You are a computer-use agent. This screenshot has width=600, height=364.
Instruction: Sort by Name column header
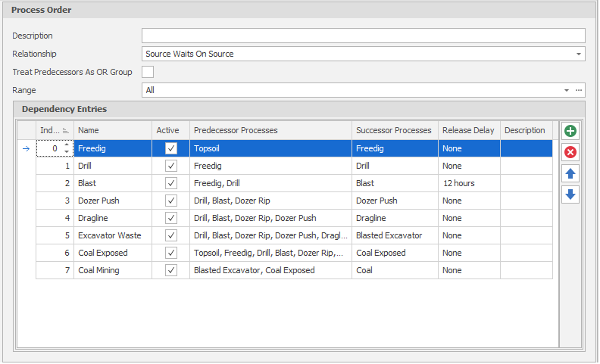point(112,130)
